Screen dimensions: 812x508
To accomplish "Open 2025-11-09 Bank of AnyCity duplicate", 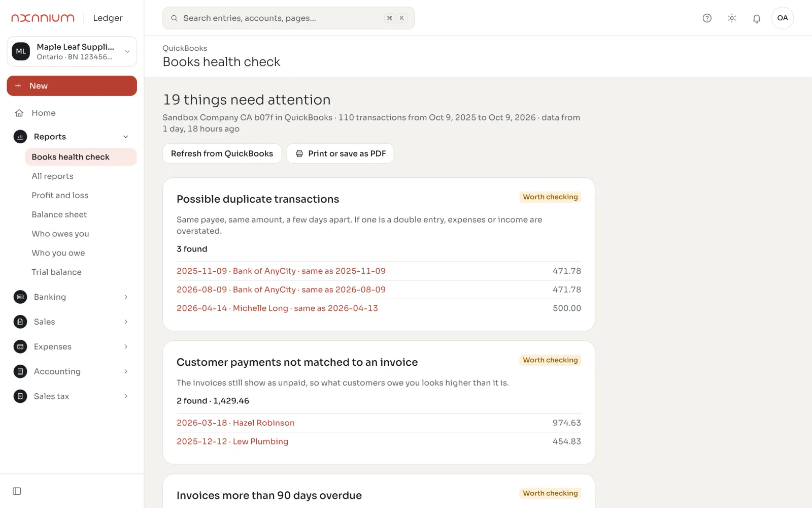I will (281, 271).
